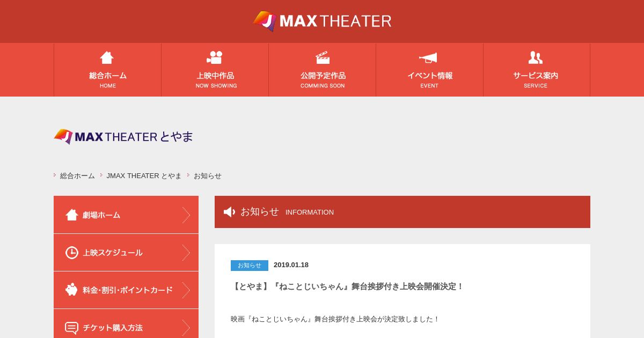Click the INFORMATION text in the section header
The height and width of the screenshot is (338, 644).
(310, 212)
